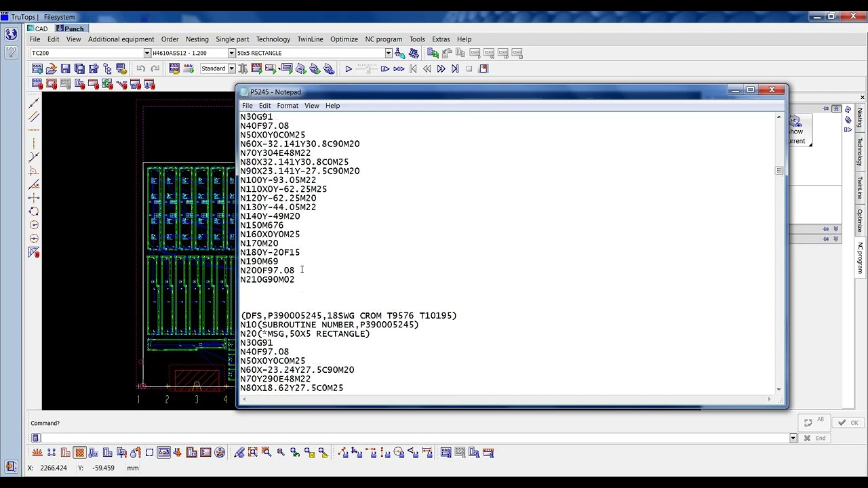Expand the Standard mode dropdown
868x488 pixels.
(231, 68)
